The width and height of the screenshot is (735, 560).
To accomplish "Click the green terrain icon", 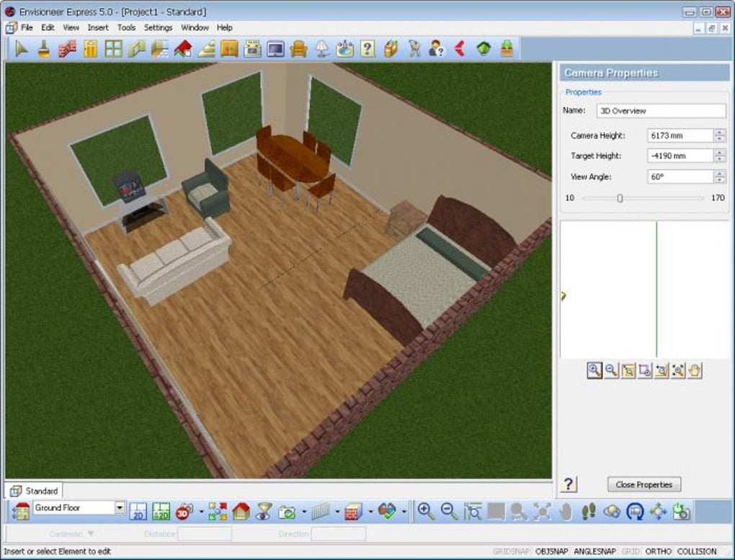I will click(x=484, y=48).
